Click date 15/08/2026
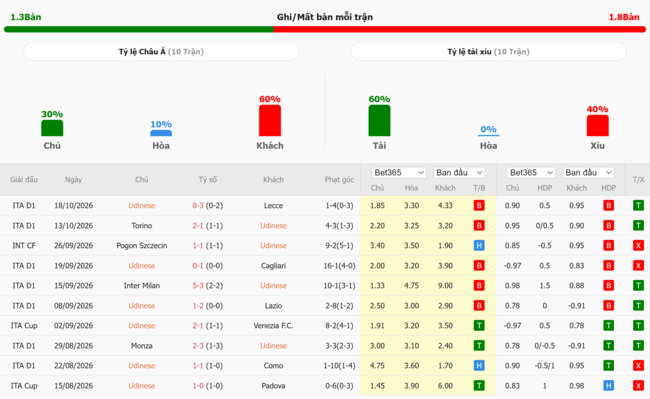650x399 pixels. click(x=73, y=386)
